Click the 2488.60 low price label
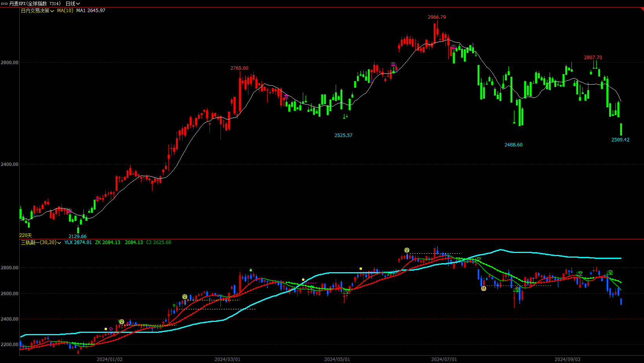 click(x=513, y=145)
